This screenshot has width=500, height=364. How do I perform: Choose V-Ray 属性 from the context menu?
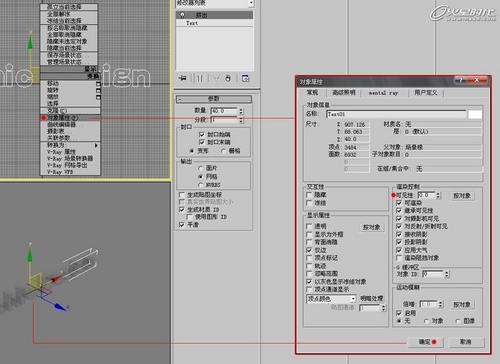(70, 152)
